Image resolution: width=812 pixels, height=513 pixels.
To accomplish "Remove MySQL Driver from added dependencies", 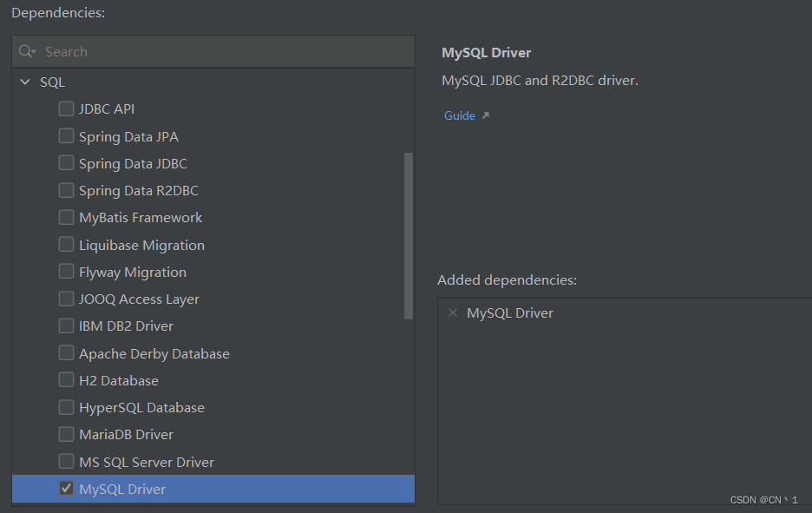I will point(453,312).
